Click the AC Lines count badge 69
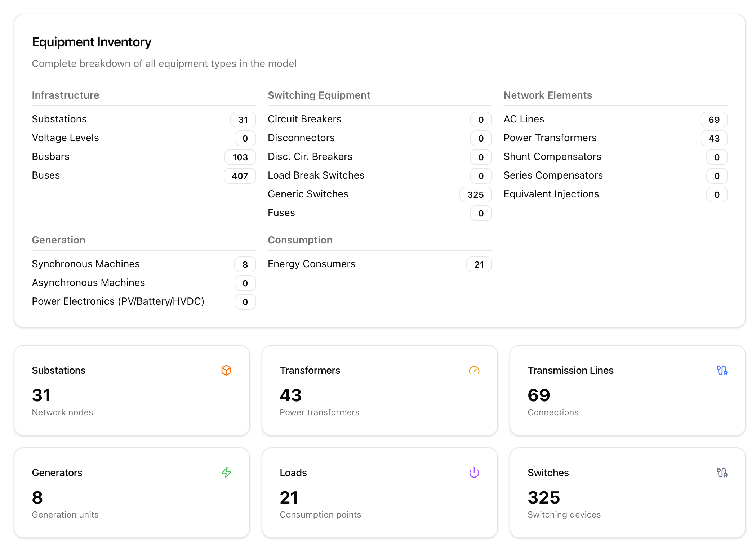756x546 pixels. click(713, 120)
